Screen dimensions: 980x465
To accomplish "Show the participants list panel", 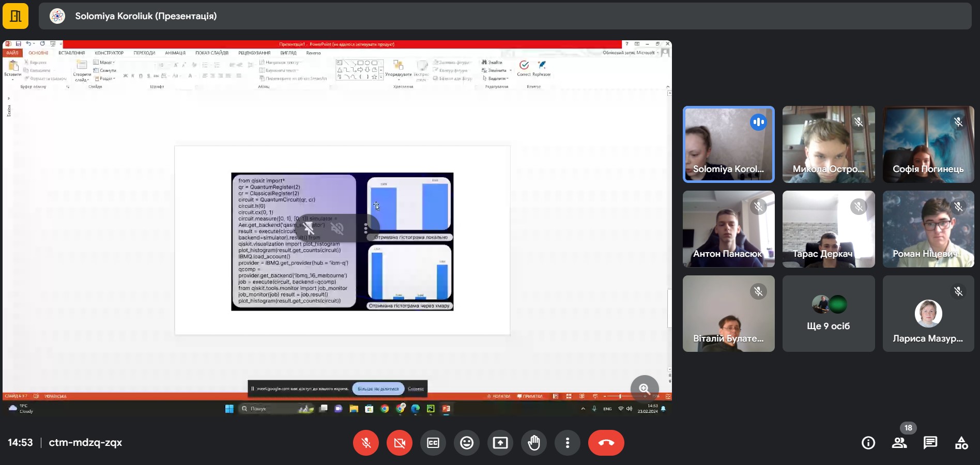I will [x=899, y=443].
